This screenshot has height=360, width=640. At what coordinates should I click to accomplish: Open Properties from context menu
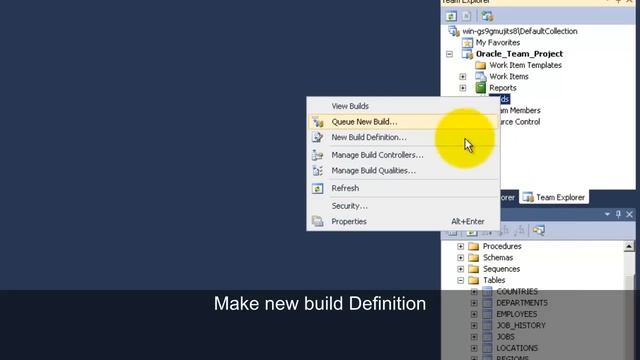point(349,221)
